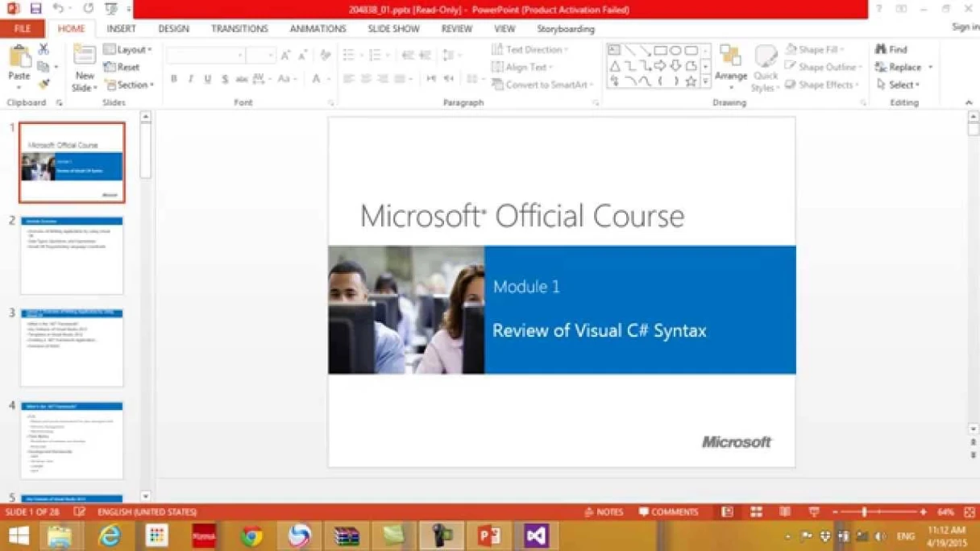Open the Select dropdown in Editing
The image size is (980, 551).
[x=897, y=85]
